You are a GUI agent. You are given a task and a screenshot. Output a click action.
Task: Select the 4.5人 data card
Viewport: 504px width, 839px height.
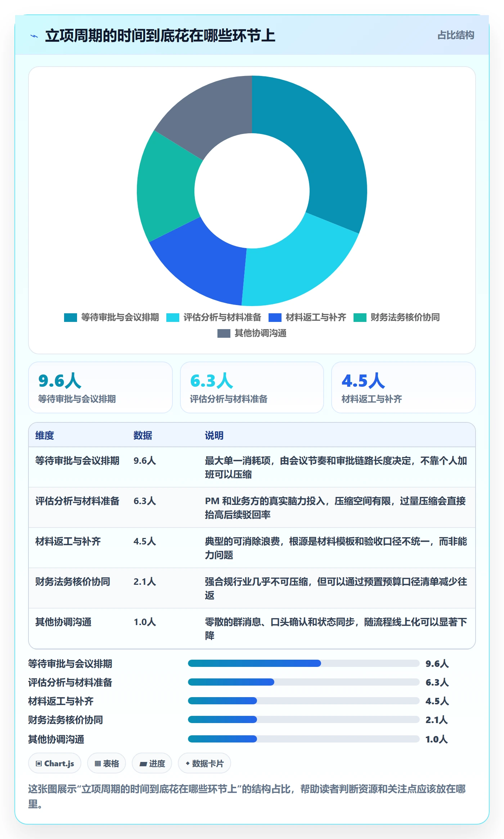[404, 387]
